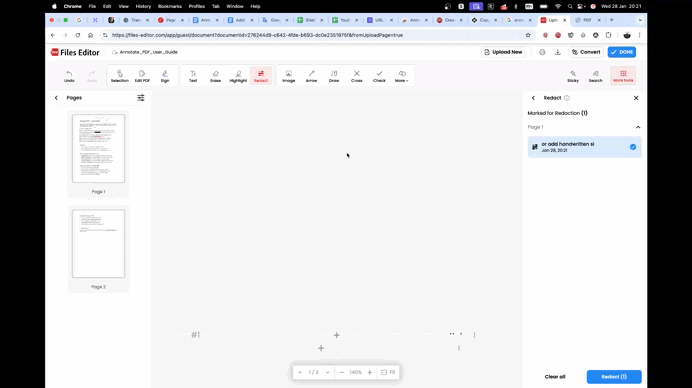
Task: Select the Arrow tool
Action: (x=311, y=76)
